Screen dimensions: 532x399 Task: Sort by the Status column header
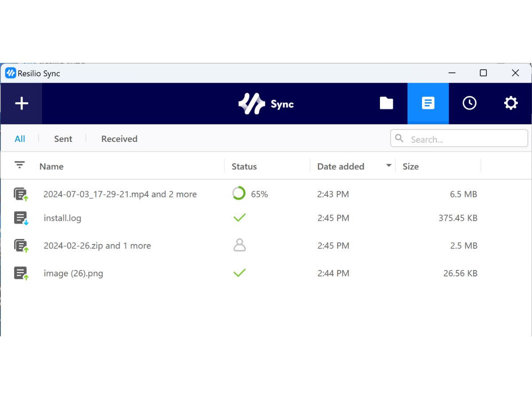pos(244,166)
